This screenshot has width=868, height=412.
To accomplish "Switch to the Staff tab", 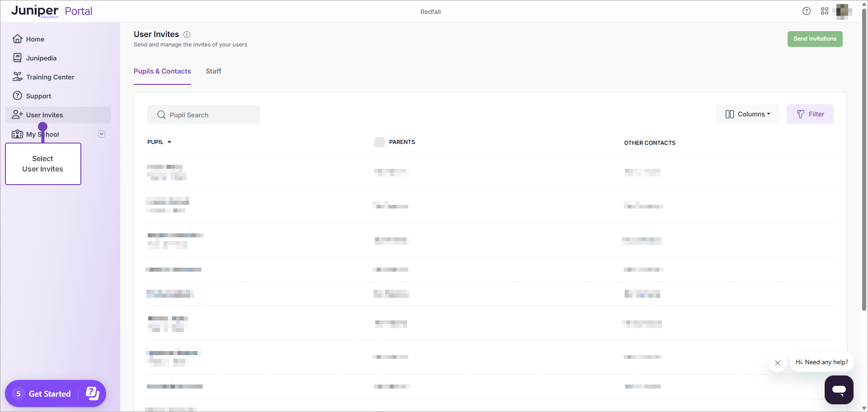I will coord(213,71).
